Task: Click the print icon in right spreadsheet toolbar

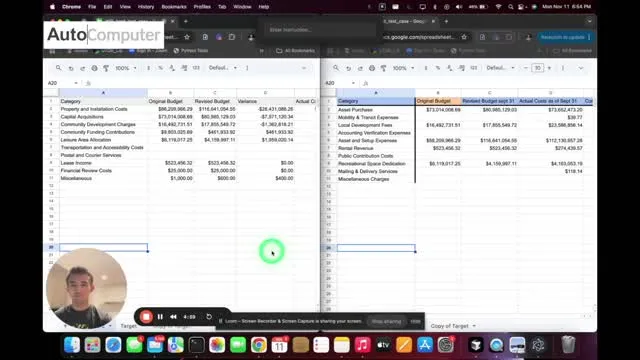Action: 372,68
